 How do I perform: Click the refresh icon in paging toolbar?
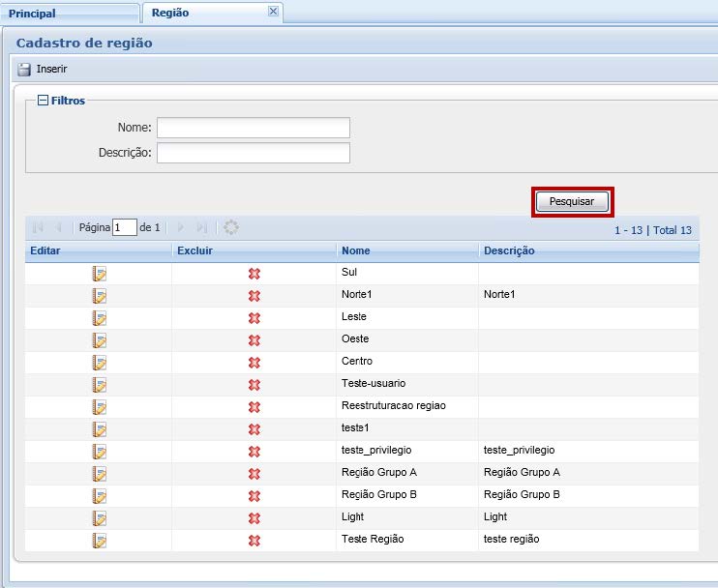pos(231,227)
